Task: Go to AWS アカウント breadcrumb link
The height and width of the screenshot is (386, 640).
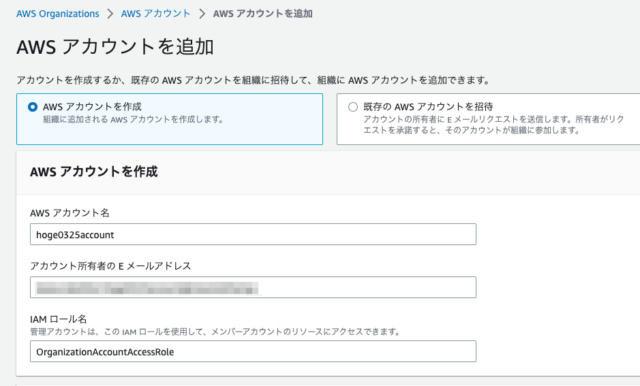Action: [156, 14]
